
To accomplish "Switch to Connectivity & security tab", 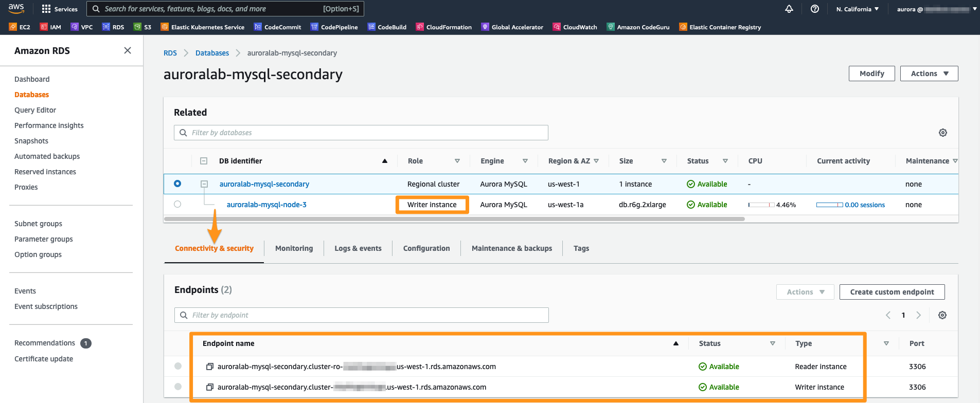I will point(214,248).
